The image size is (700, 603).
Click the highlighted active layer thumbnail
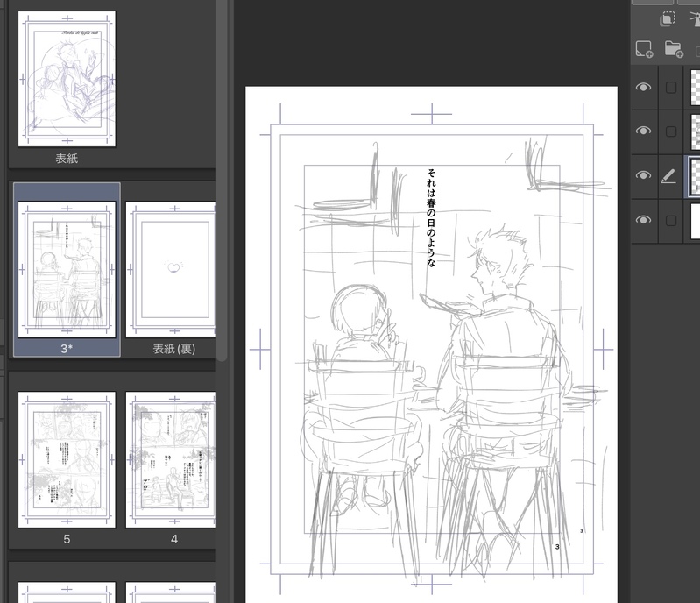[x=694, y=176]
